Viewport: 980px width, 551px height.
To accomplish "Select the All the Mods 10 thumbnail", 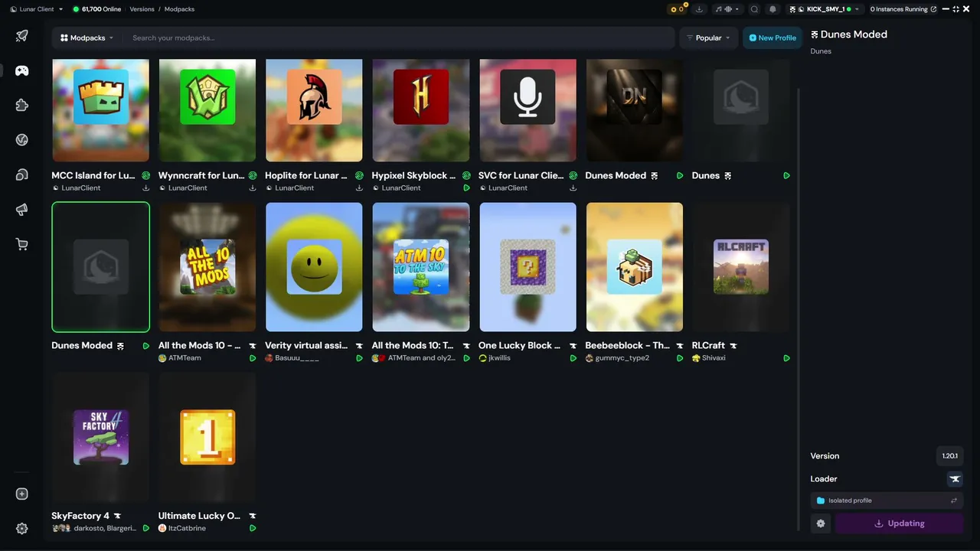I will coord(207,267).
